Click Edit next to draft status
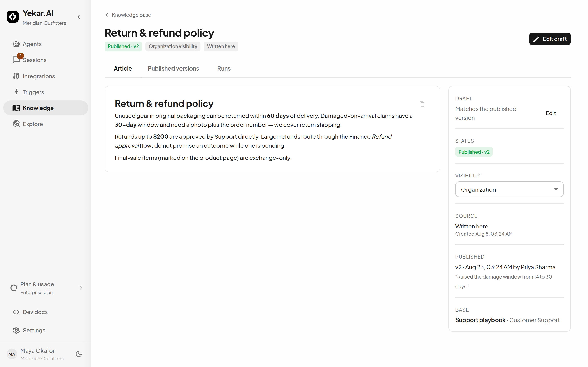 click(551, 113)
